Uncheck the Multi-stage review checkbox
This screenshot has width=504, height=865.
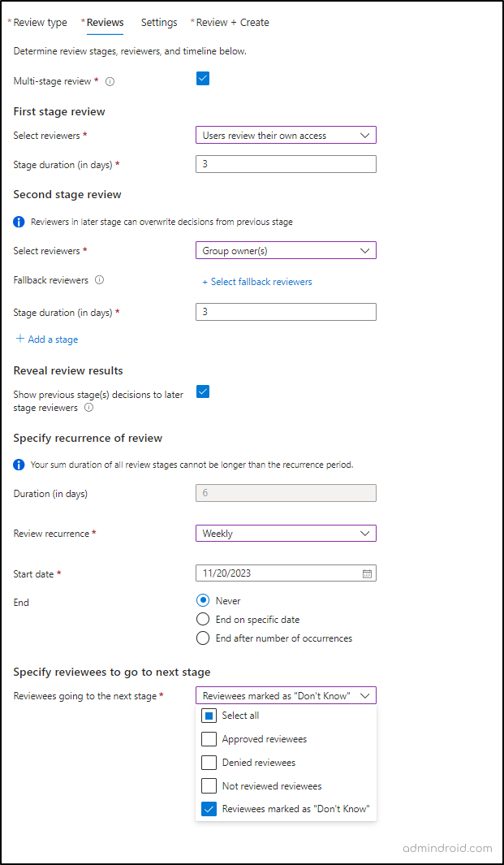pyautogui.click(x=203, y=79)
